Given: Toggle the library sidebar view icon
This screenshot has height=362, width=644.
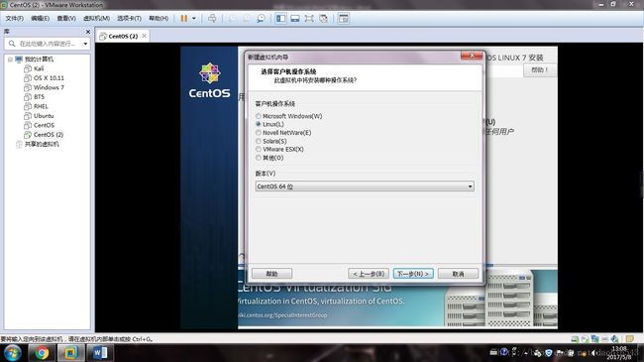Looking at the screenshot, I should 281,18.
